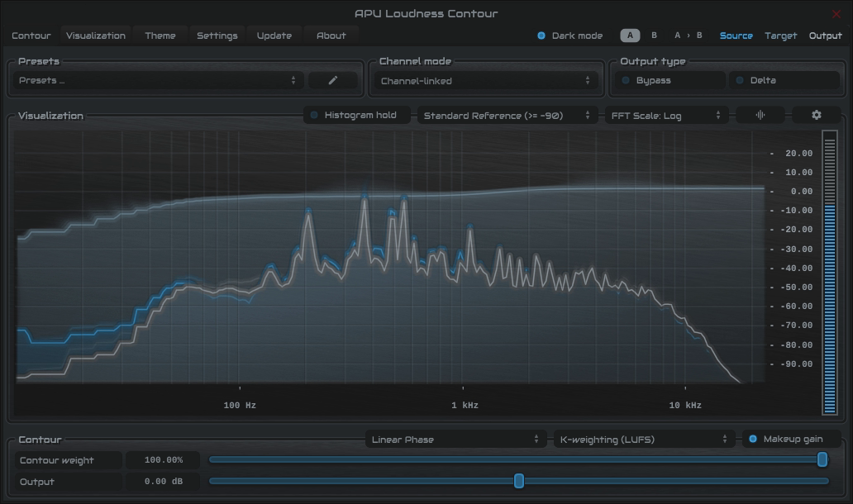Close the plugin with the red X

click(x=836, y=13)
